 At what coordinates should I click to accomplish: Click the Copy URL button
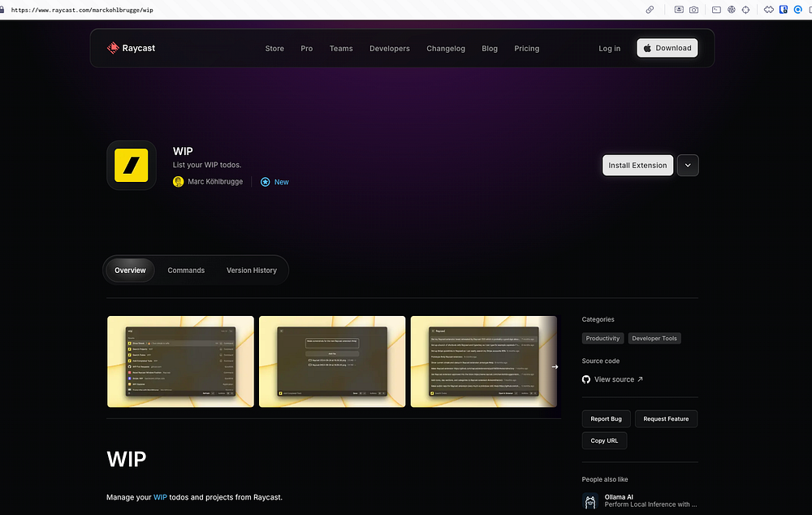click(604, 440)
